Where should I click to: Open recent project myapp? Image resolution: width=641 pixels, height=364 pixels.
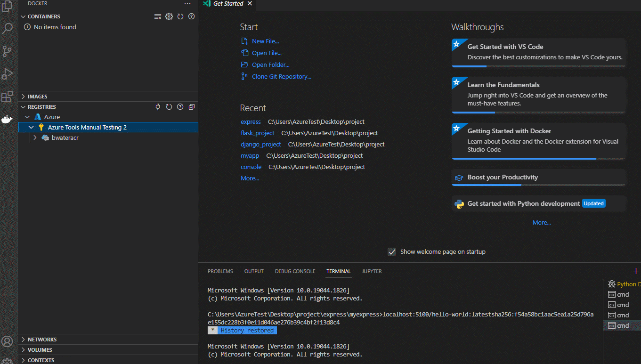(x=250, y=156)
